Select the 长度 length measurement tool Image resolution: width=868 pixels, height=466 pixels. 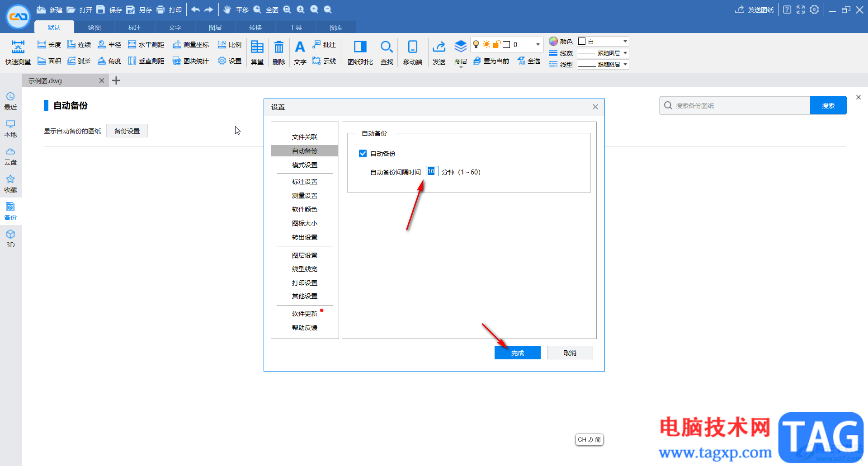click(x=49, y=45)
